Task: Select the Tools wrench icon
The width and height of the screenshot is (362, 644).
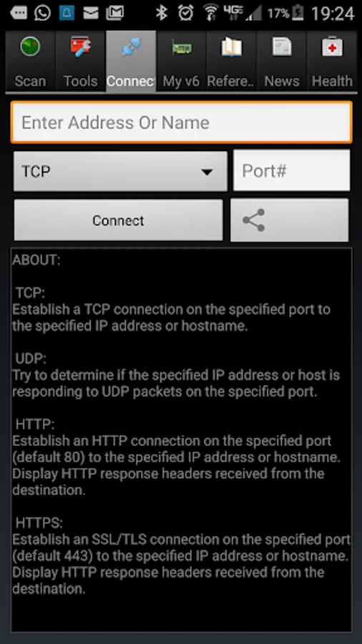Action: [x=80, y=47]
